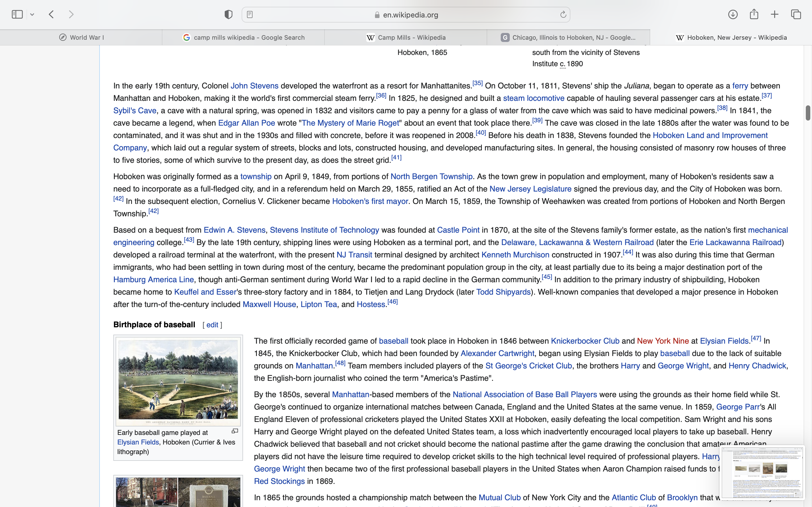Reload the page with the refresh icon
Viewport: 812px width, 507px height.
tap(563, 14)
